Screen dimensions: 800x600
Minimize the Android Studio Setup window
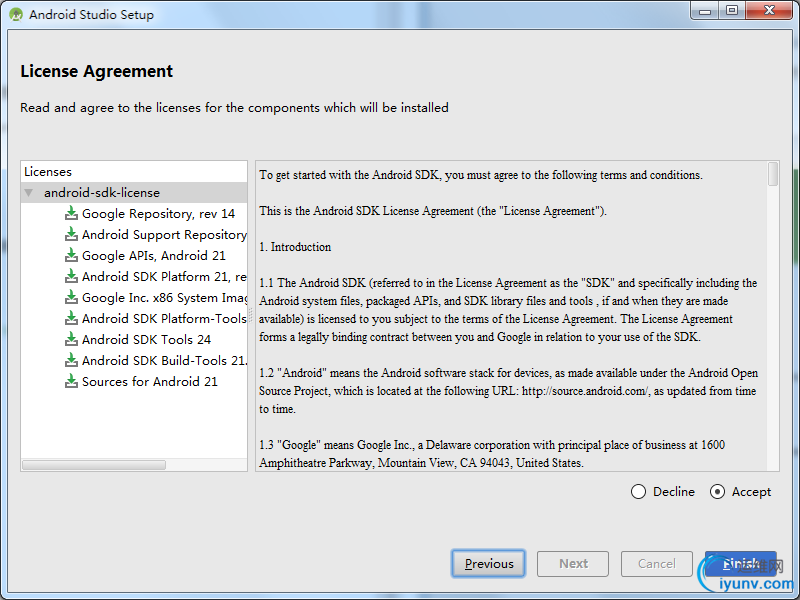pos(704,11)
